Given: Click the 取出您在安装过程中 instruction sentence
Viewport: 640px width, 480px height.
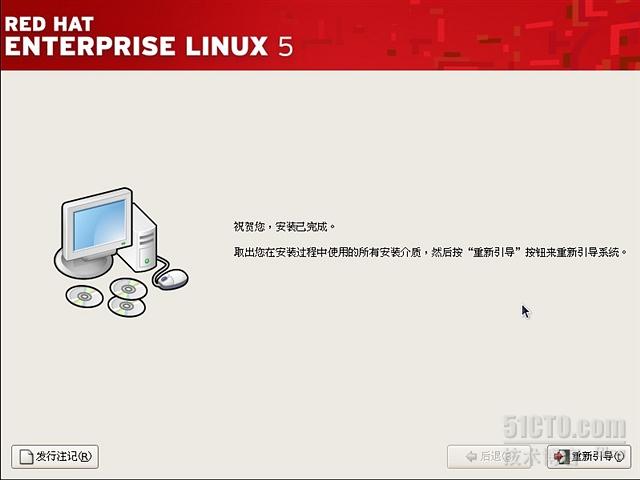Looking at the screenshot, I should [x=430, y=252].
